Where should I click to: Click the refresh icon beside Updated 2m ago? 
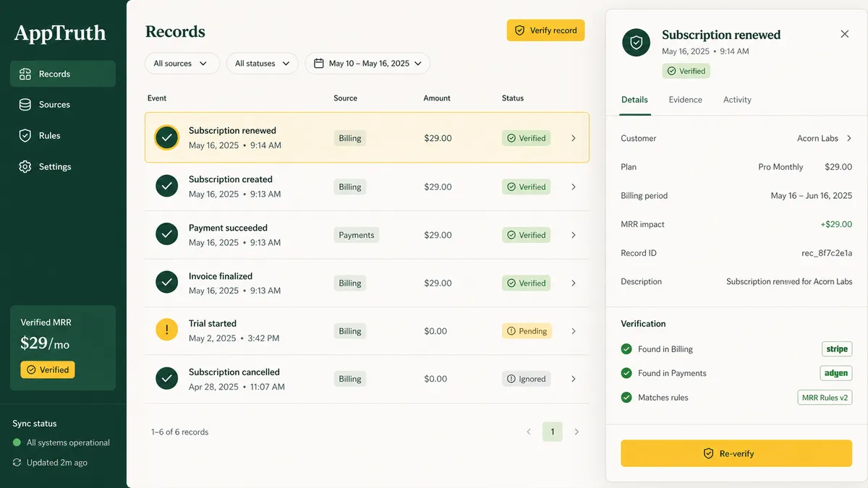[x=17, y=463]
